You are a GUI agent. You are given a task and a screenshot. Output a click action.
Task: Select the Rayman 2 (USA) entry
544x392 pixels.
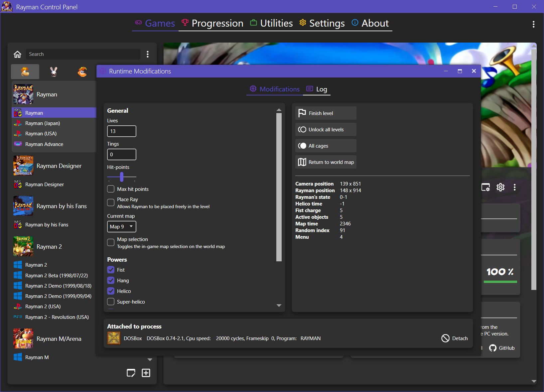click(x=54, y=307)
